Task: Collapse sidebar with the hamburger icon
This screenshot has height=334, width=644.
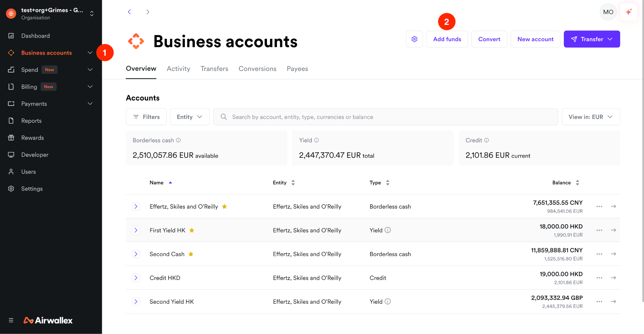Action: (x=11, y=320)
